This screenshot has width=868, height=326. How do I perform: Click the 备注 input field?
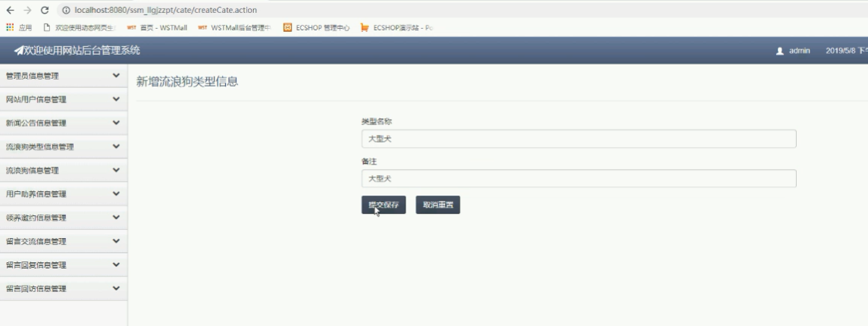tap(578, 178)
